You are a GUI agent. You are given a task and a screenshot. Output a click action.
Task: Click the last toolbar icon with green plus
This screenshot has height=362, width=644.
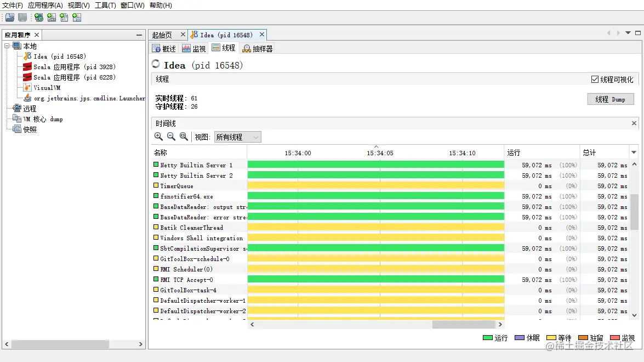coord(77,17)
